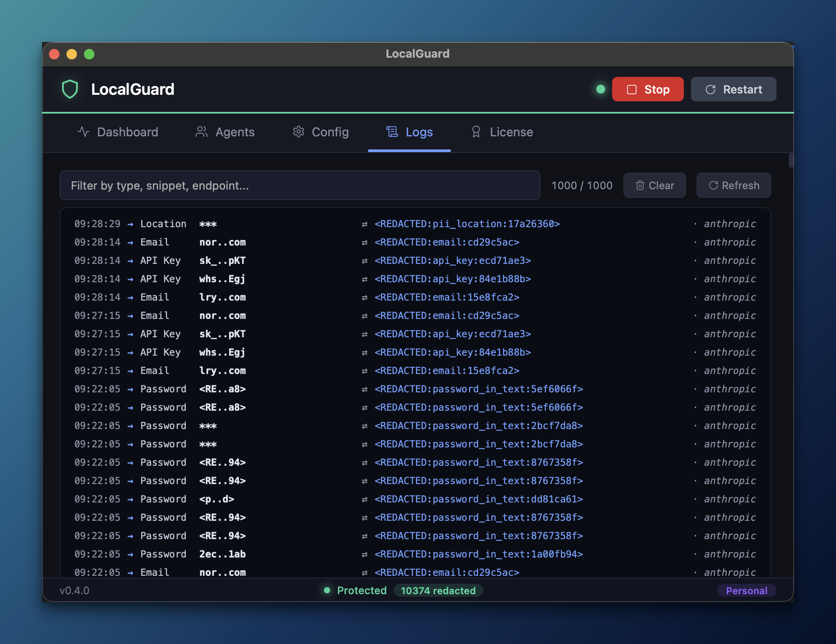Click the green Protected status dot
The image size is (836, 644).
(x=327, y=590)
